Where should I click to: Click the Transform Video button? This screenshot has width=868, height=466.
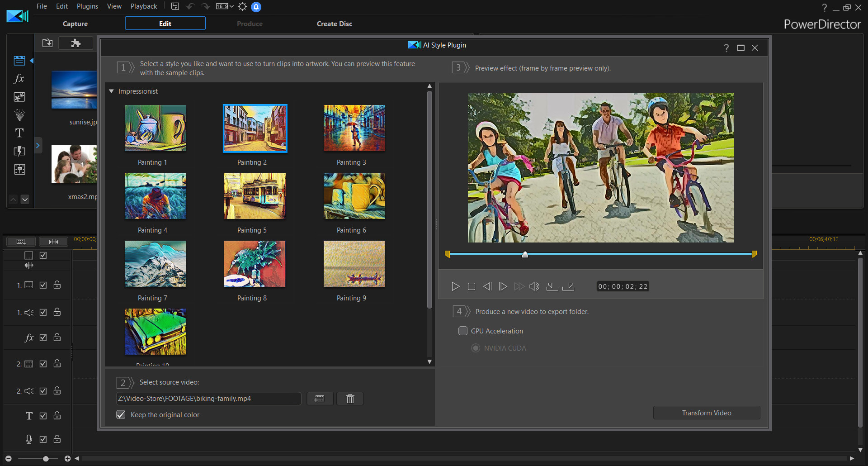point(706,413)
